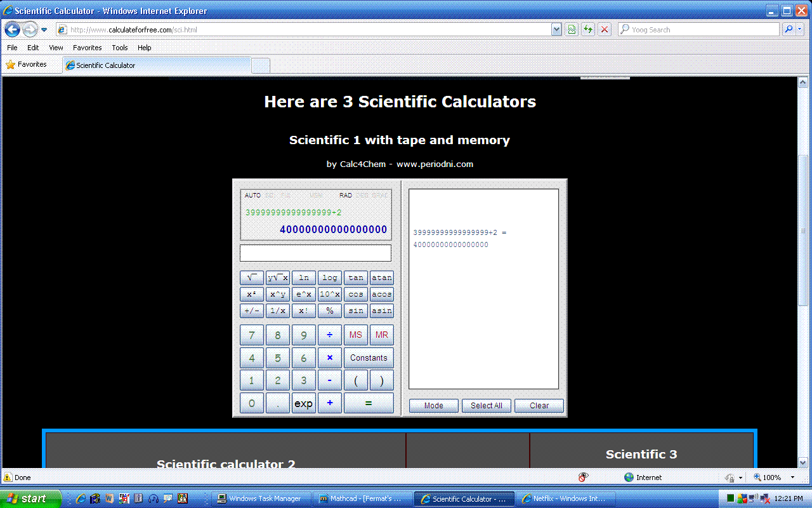This screenshot has height=508, width=812.
Task: Click the multiplication operator key
Action: click(330, 358)
